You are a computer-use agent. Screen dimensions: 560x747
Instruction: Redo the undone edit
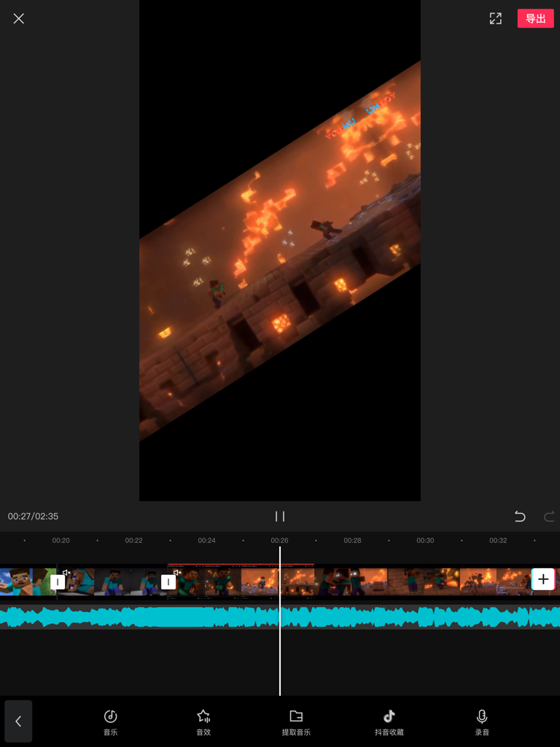pos(549,516)
